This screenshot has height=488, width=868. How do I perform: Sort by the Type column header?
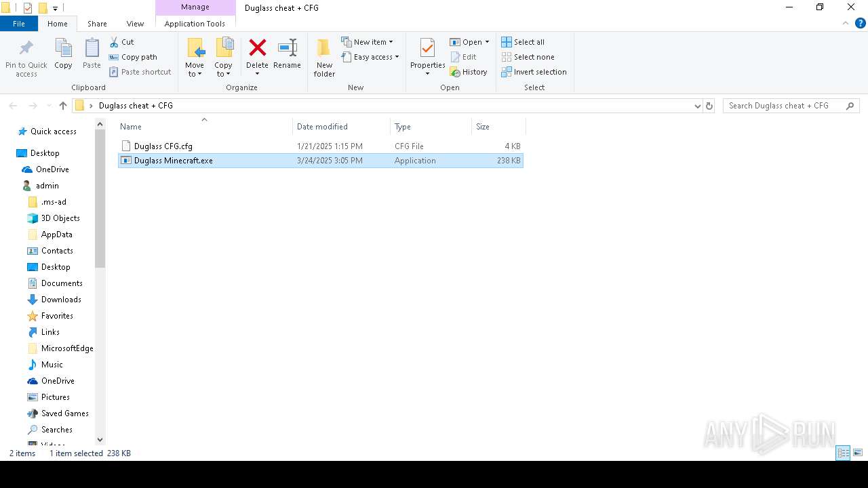(431, 127)
